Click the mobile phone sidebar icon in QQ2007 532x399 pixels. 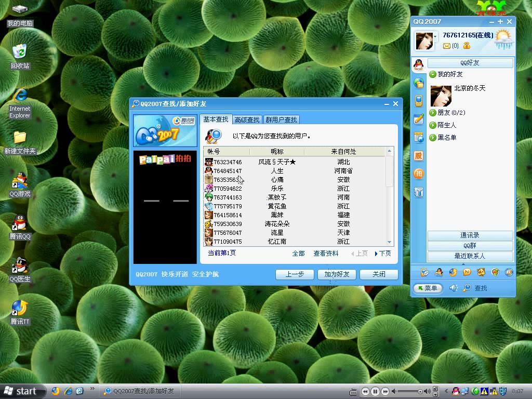pos(419,101)
